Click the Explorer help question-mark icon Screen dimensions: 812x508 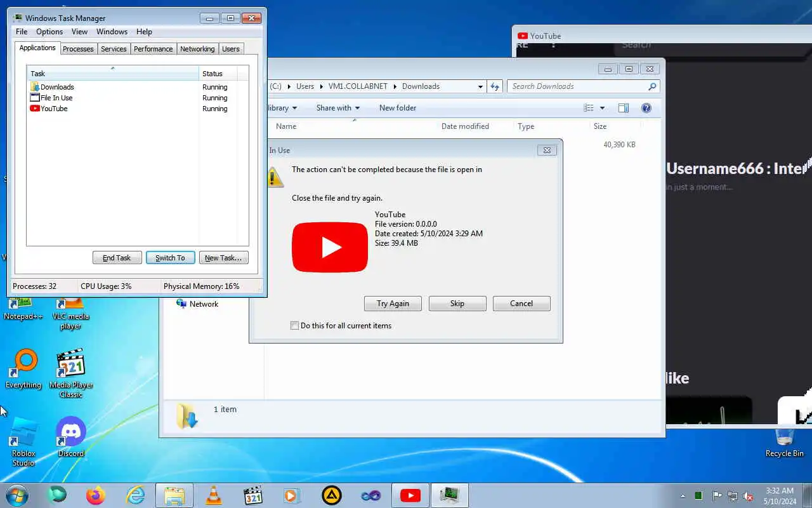pyautogui.click(x=646, y=108)
